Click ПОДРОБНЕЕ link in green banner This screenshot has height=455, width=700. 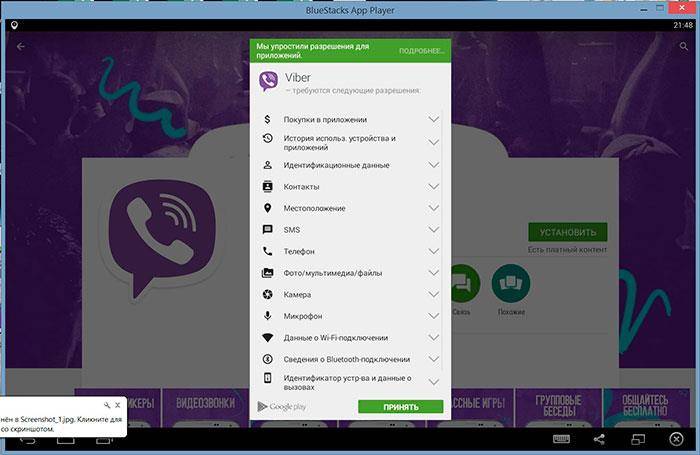click(421, 51)
